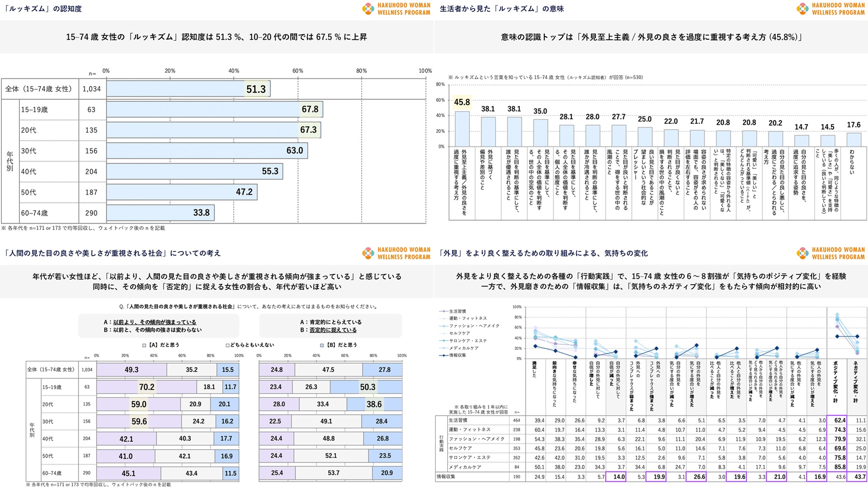
Task: Toggle the 【A】だと思う legend square
Action: coord(144,345)
